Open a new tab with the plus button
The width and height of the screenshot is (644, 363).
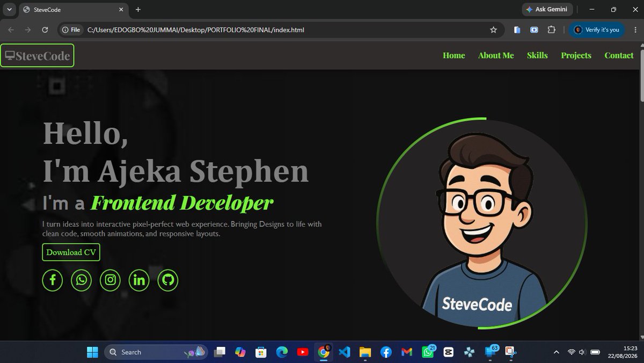[138, 10]
